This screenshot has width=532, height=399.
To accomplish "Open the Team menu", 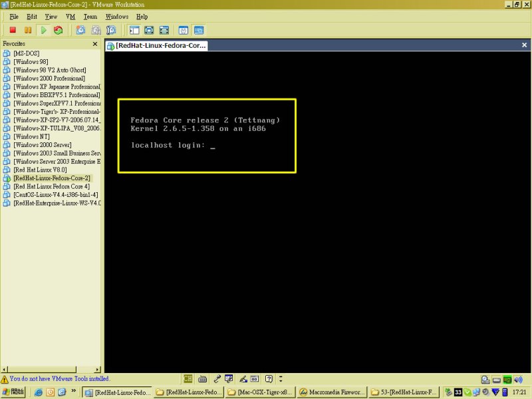I will pyautogui.click(x=90, y=17).
